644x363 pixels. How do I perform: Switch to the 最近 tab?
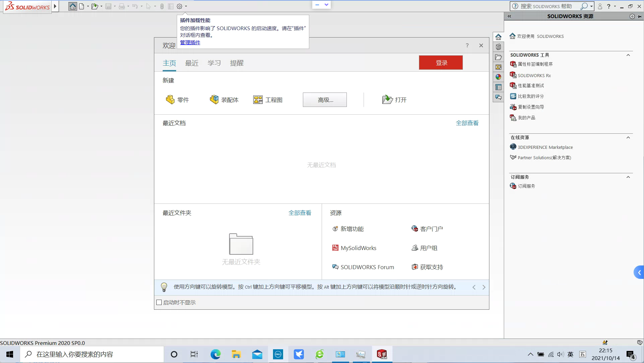192,63
